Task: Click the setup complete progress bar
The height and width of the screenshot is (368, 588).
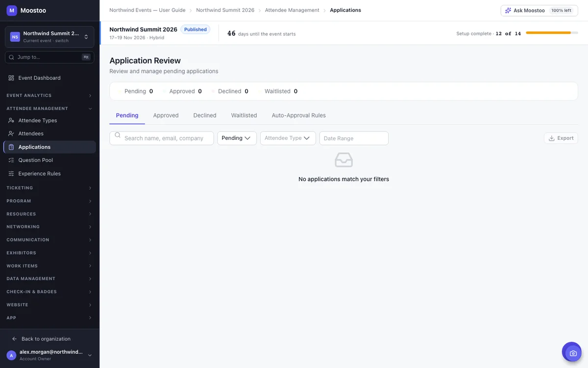Action: tap(552, 33)
